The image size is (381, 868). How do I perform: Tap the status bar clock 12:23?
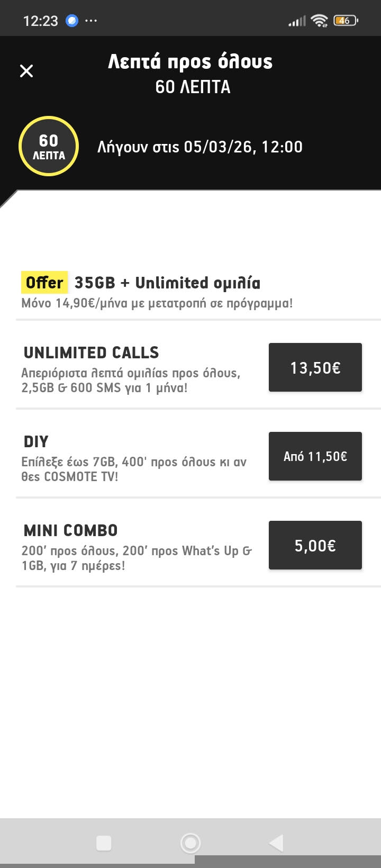tap(40, 21)
